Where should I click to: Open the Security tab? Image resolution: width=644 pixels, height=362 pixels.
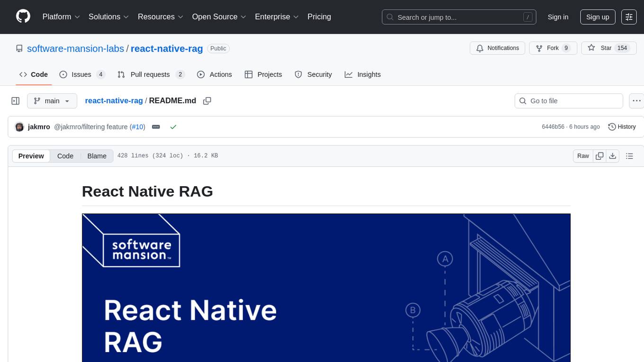point(313,74)
